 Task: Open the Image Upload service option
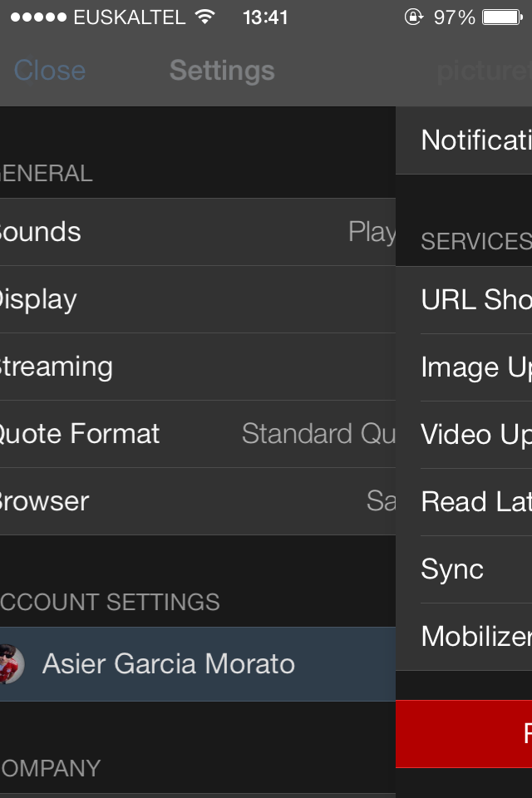[475, 367]
